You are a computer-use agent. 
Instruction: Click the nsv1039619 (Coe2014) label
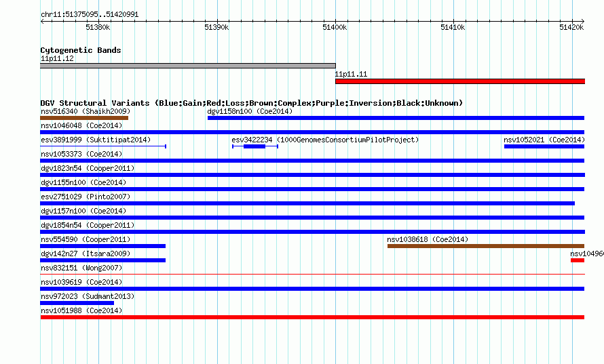coord(81,282)
